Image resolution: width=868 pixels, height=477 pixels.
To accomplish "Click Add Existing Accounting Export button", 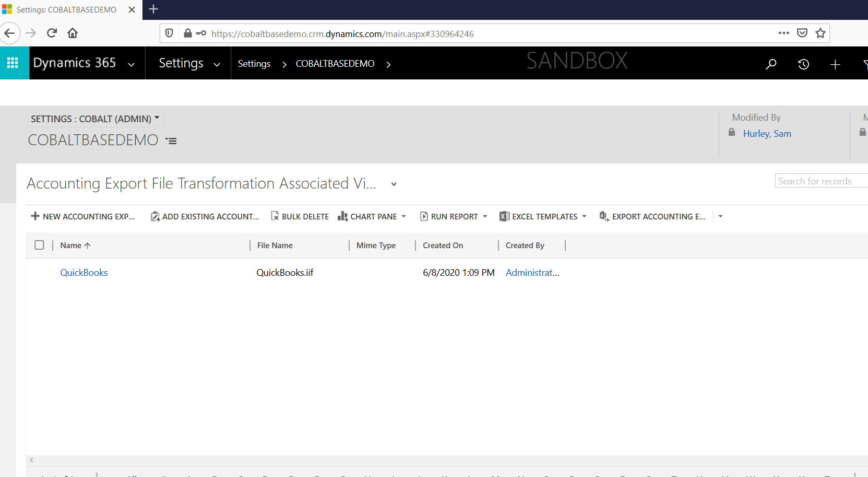I will point(205,216).
